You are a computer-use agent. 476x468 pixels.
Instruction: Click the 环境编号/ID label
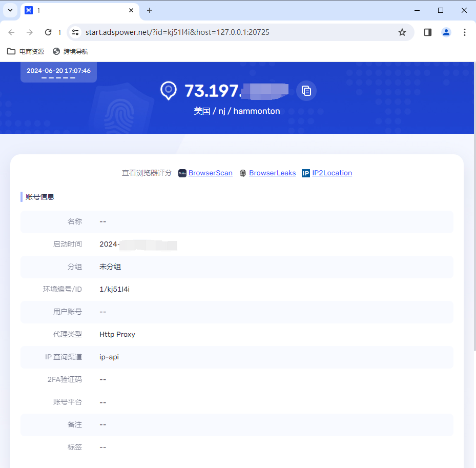tap(62, 289)
